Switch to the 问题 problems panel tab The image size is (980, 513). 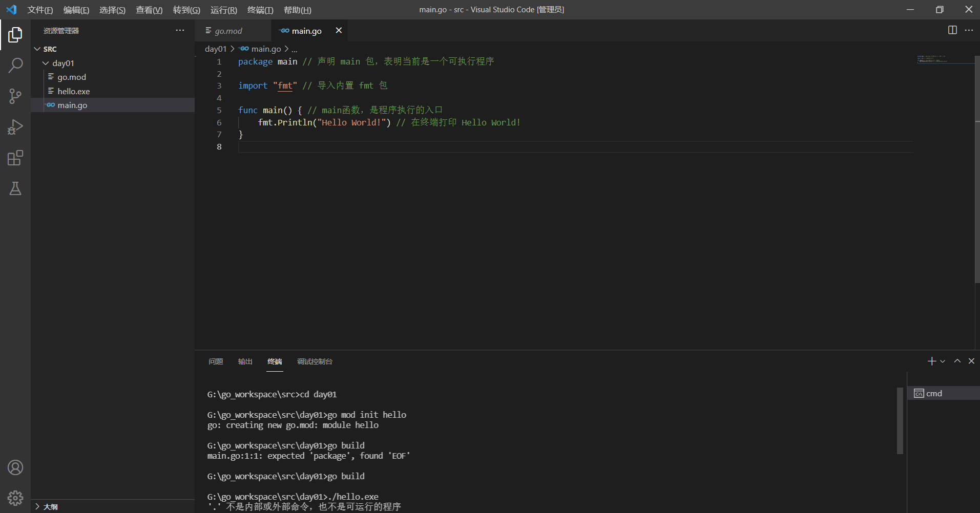pyautogui.click(x=216, y=361)
